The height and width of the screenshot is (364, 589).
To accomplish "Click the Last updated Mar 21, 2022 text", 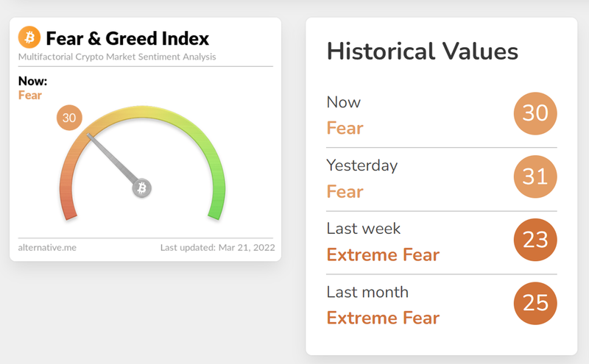I will point(217,248).
